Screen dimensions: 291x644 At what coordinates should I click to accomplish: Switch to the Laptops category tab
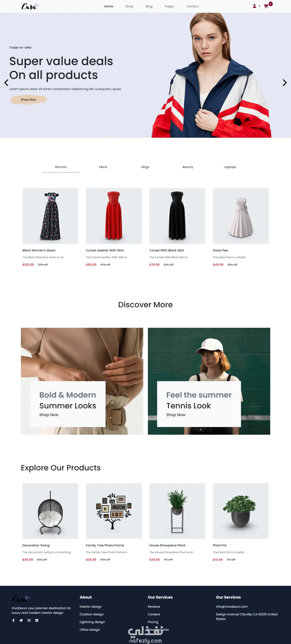(x=230, y=167)
